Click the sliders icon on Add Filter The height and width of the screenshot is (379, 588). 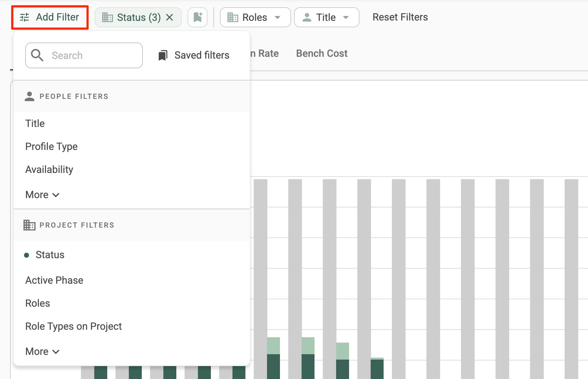pyautogui.click(x=24, y=17)
